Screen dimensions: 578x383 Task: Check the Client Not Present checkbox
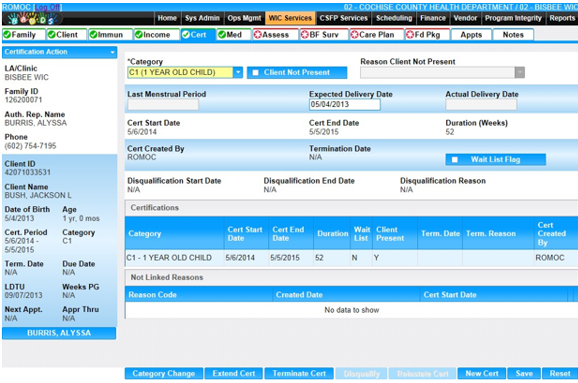pos(255,73)
